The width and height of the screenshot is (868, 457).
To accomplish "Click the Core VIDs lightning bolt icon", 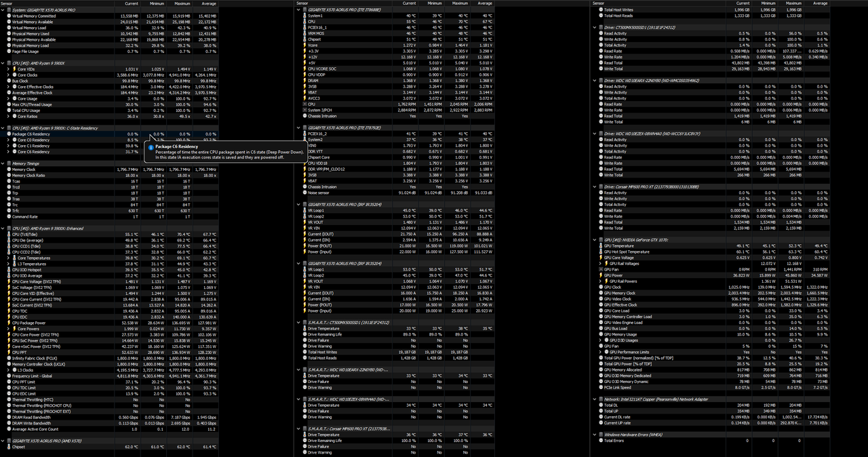I will [14, 69].
